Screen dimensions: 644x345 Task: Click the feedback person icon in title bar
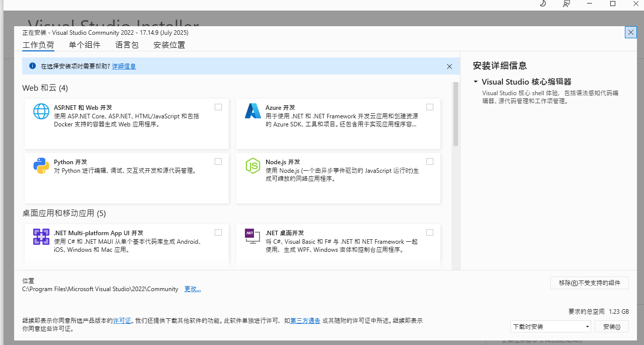click(566, 4)
